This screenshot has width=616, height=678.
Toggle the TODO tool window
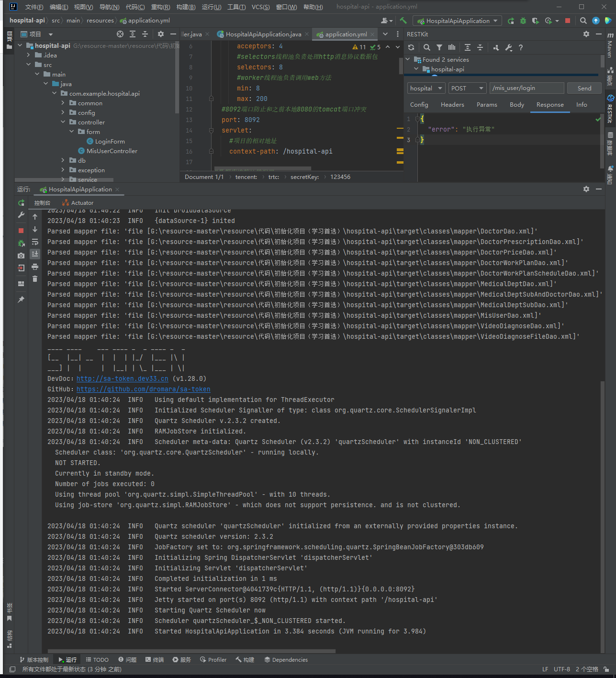[x=97, y=660]
